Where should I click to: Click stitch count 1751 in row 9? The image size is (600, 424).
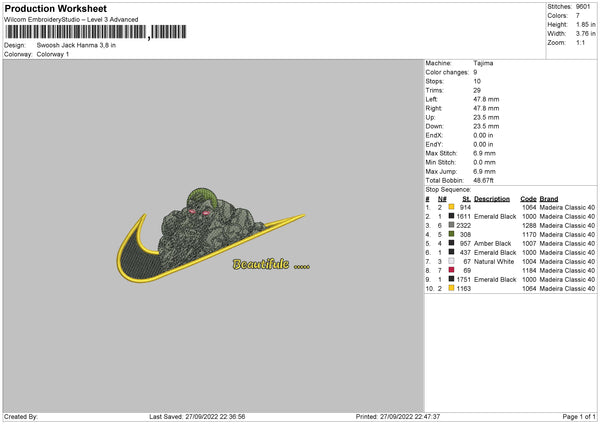click(x=463, y=279)
